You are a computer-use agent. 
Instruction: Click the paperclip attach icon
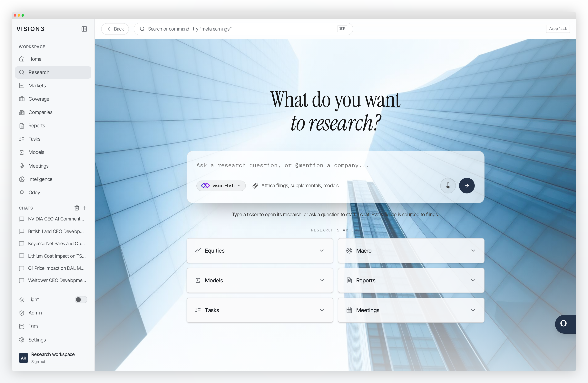point(255,186)
